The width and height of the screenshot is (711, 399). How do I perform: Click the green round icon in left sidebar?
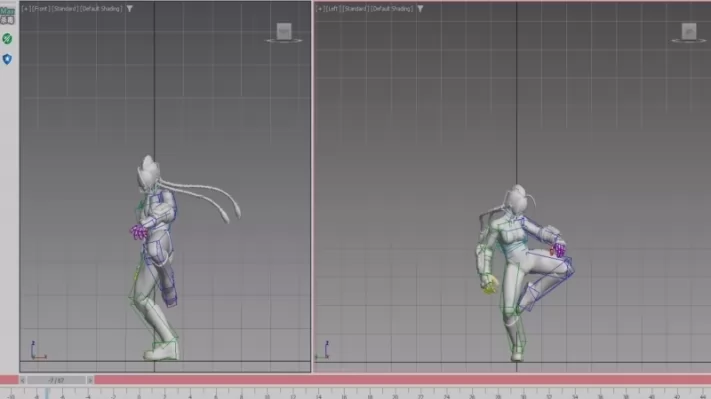click(7, 39)
